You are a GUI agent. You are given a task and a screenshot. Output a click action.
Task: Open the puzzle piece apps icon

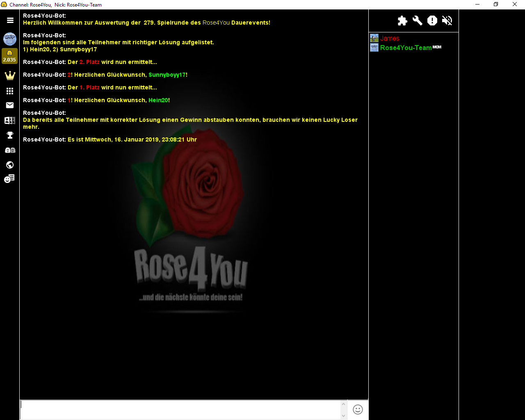(402, 21)
